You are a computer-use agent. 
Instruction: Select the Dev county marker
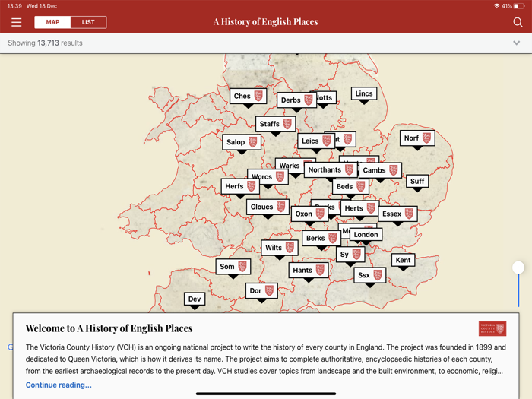tap(195, 299)
